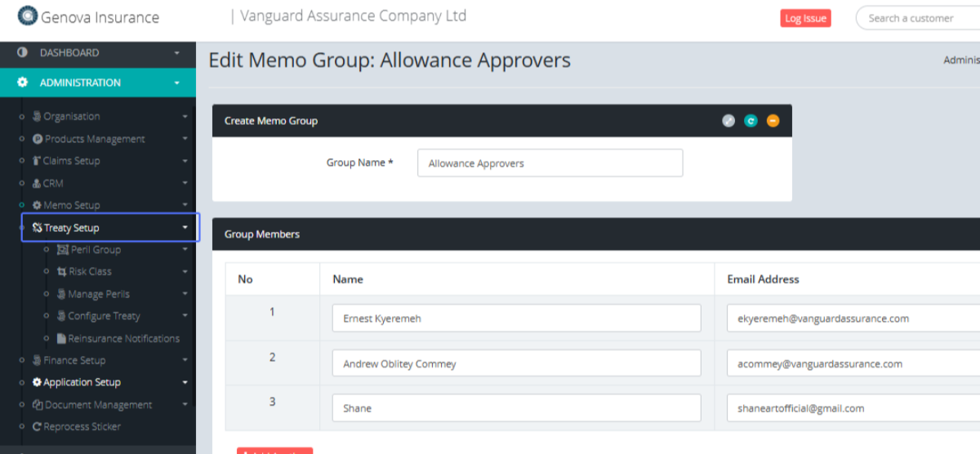Collapse the Treaty Setup section arrow
Screen dimensions: 980x454
point(185,228)
